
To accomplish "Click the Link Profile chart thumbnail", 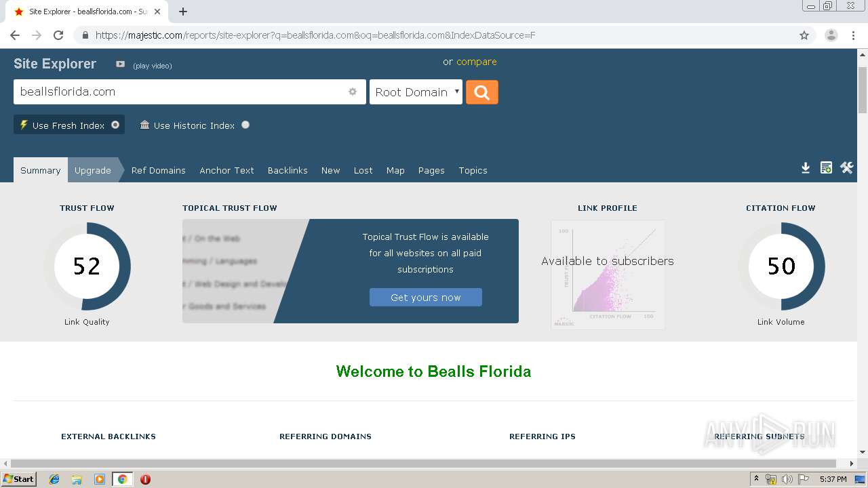I will 608,274.
